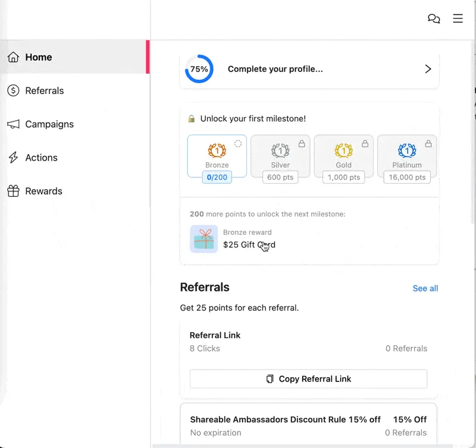Click the Bronze laurel medal icon
Image resolution: width=476 pixels, height=448 pixels.
217,151
